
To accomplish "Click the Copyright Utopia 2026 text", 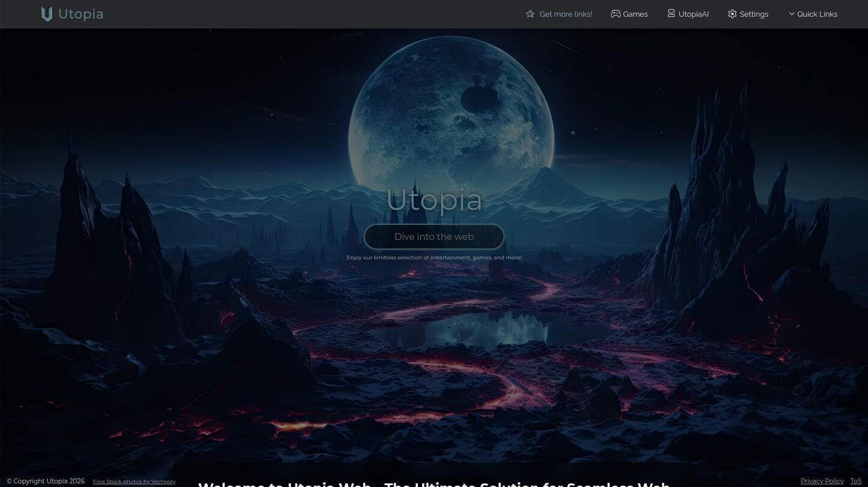I will click(x=46, y=481).
